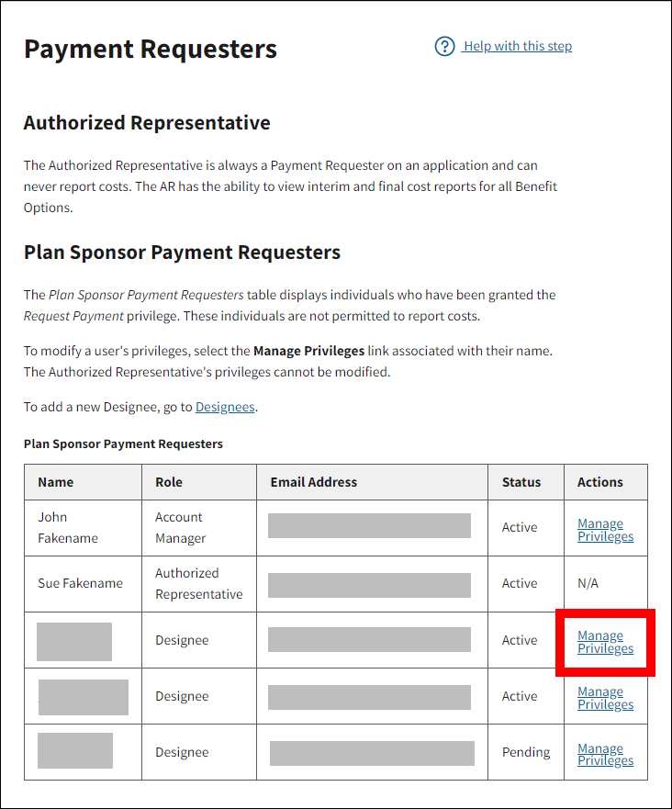672x809 pixels.
Task: Click the N/A action cell
Action: [589, 584]
